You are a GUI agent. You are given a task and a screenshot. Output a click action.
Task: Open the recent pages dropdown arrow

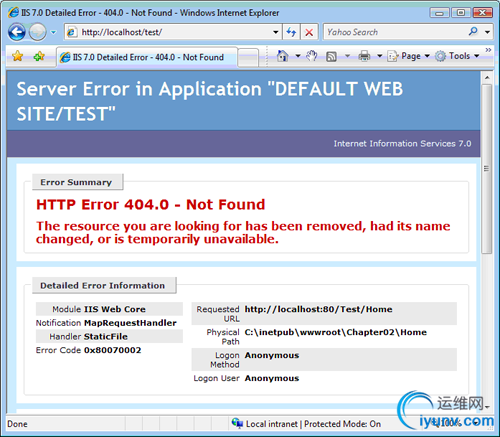point(53,32)
